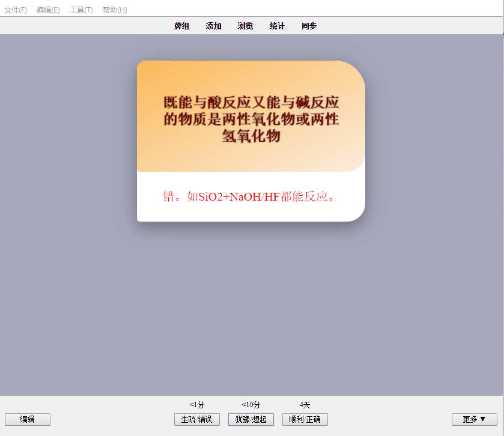Open the 文件(F) menu
Image resolution: width=504 pixels, height=436 pixels.
pos(16,10)
